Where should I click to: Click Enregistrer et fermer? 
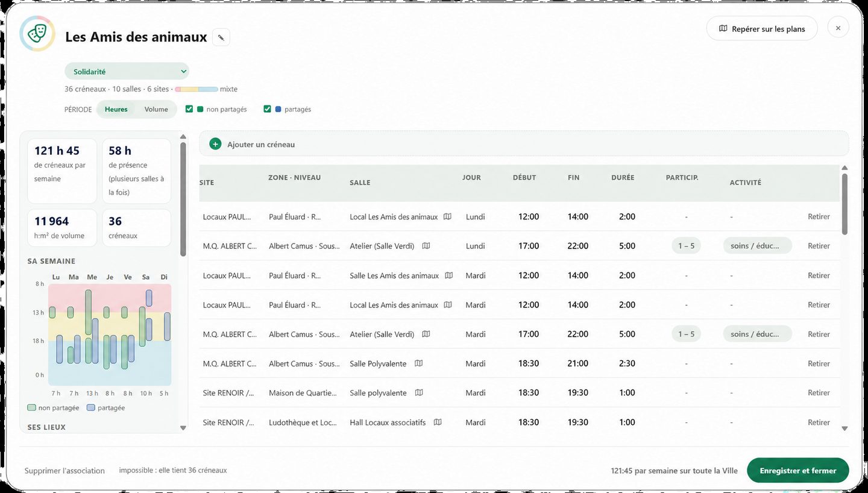798,471
